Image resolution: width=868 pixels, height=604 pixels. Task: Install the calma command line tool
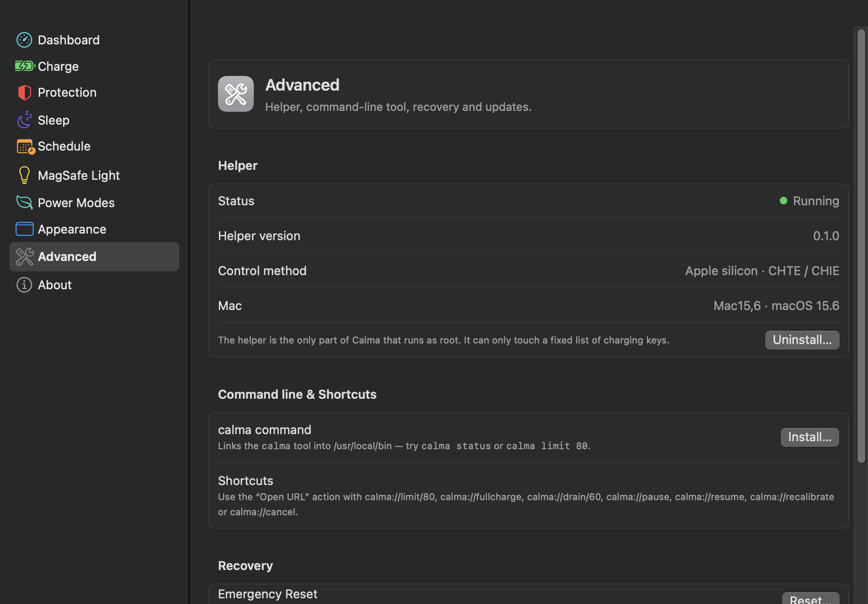[810, 437]
